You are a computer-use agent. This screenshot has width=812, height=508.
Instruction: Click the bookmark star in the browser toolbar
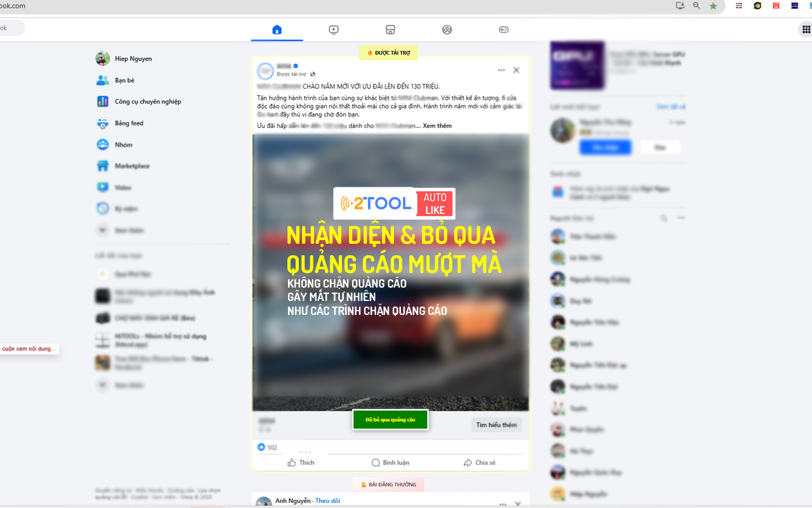pyautogui.click(x=713, y=6)
